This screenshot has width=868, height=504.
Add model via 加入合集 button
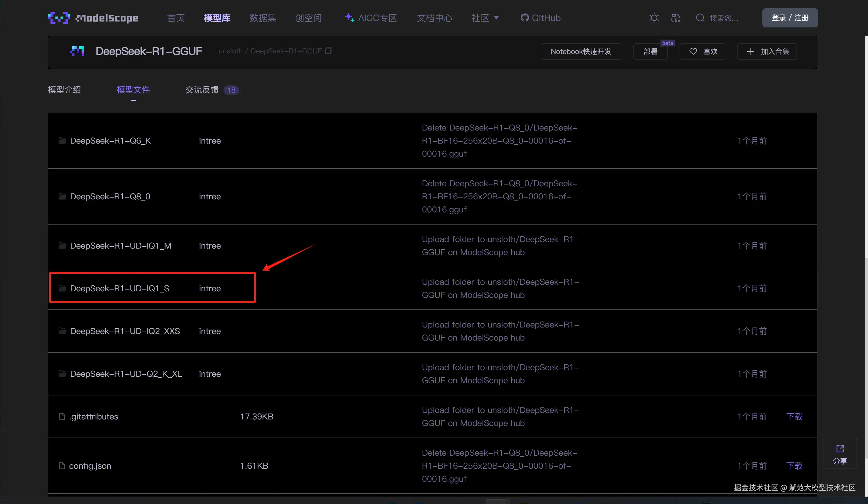[767, 52]
